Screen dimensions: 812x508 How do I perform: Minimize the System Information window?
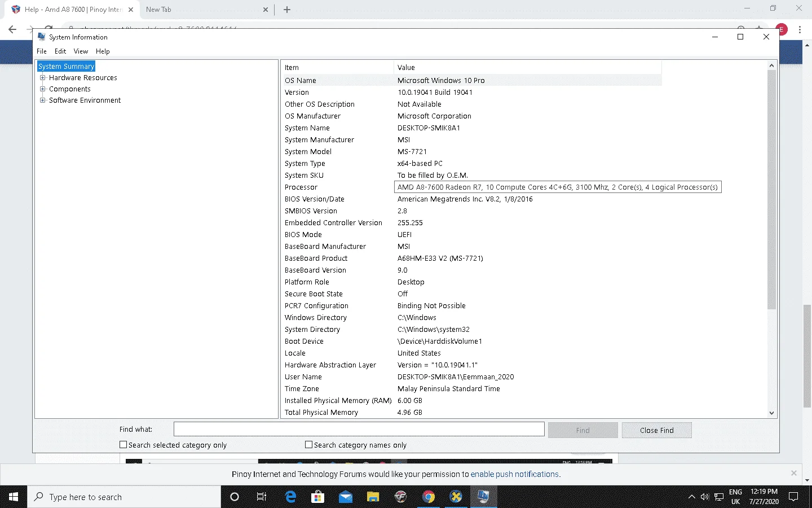715,37
